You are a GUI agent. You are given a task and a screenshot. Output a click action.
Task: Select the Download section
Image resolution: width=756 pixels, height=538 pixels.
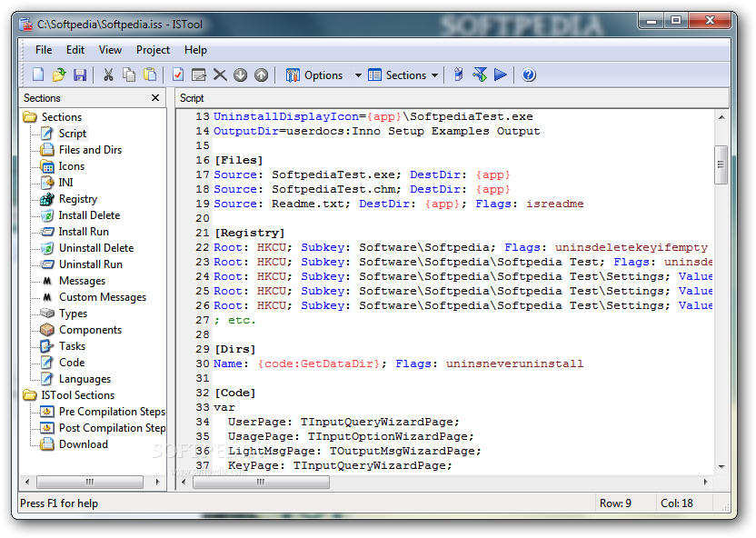(x=83, y=444)
